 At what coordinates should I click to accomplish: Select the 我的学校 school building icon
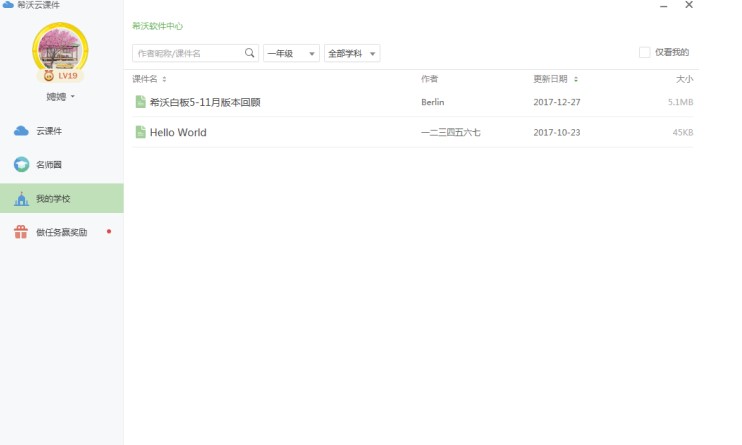pos(21,199)
